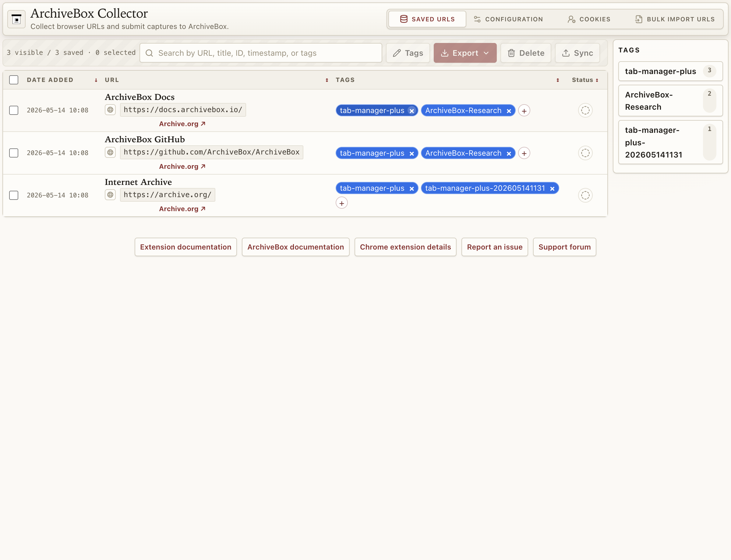Image resolution: width=731 pixels, height=560 pixels.
Task: Open Chrome extension details link
Action: pyautogui.click(x=405, y=247)
